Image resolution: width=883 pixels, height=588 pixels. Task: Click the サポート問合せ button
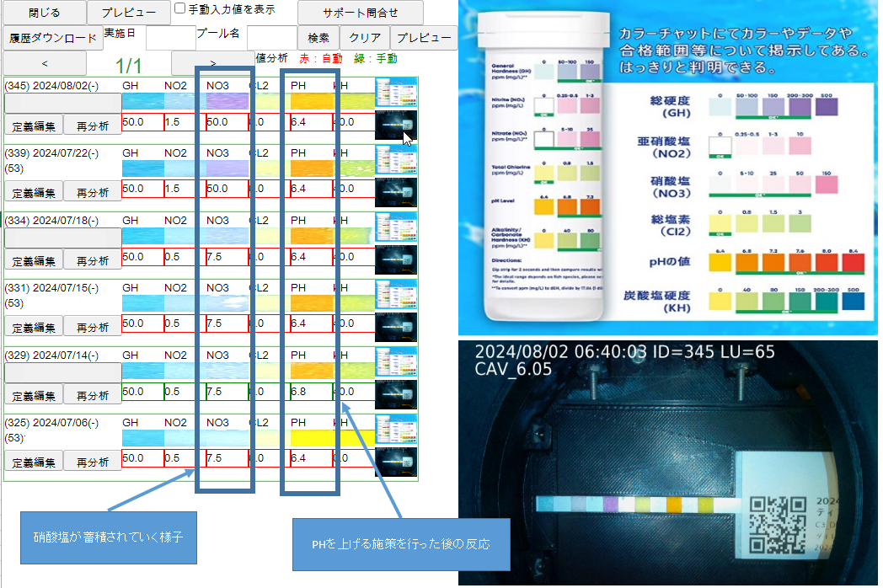click(360, 13)
